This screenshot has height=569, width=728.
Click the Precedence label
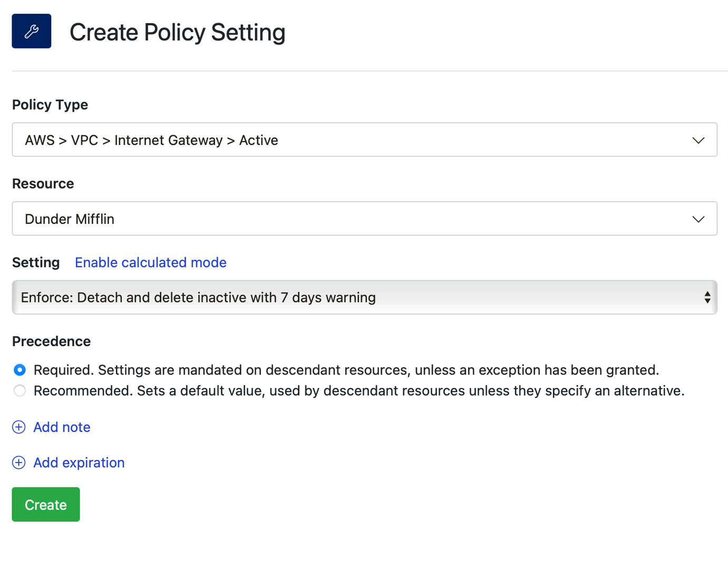[52, 341]
